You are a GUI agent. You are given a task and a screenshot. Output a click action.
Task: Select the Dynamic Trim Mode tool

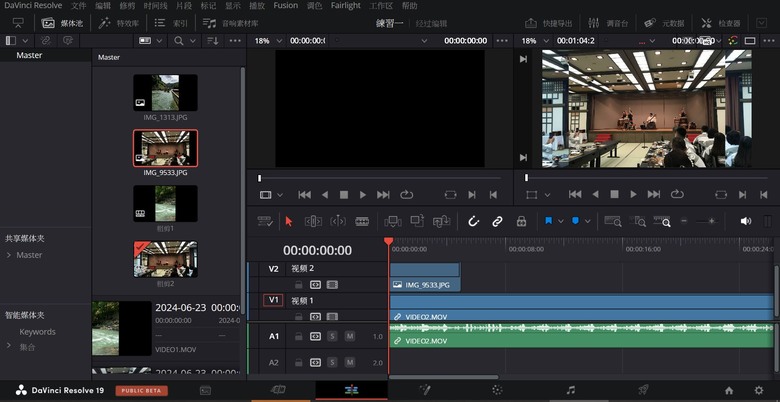338,221
